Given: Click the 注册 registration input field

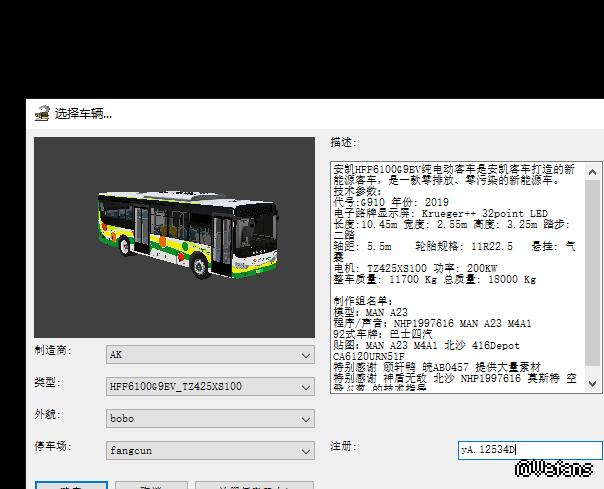Looking at the screenshot, I should point(530,450).
